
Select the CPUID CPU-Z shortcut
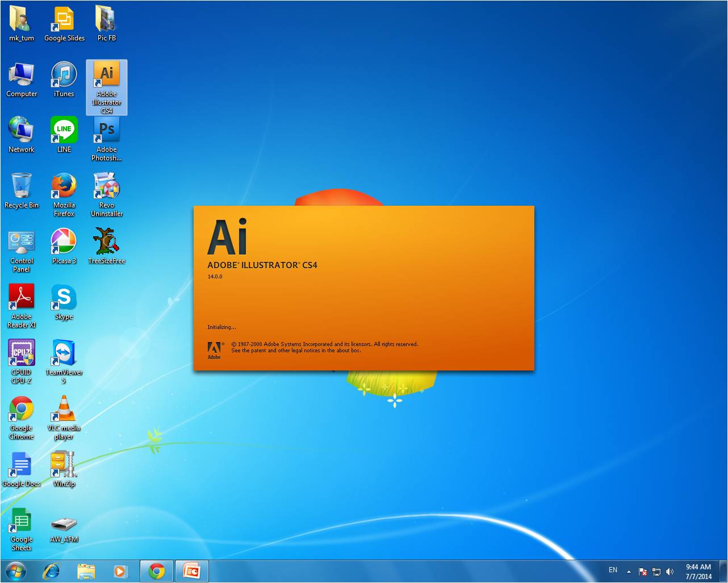point(22,362)
